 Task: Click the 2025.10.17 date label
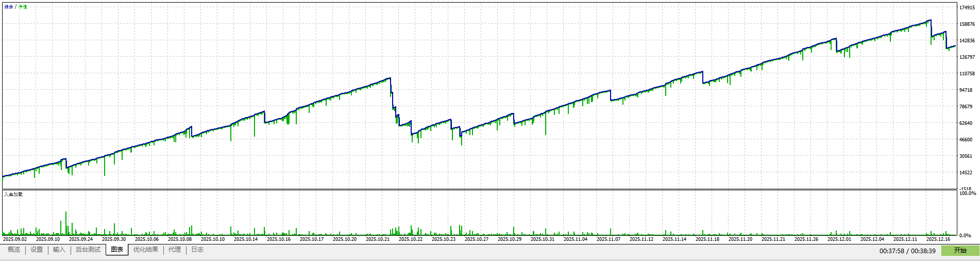[312, 239]
